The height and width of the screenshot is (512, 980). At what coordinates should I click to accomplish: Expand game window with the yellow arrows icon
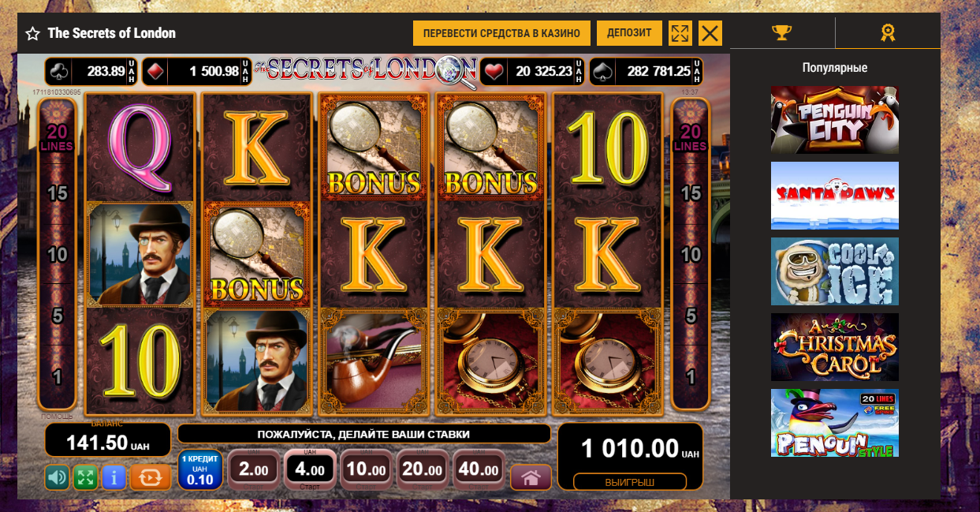[x=680, y=33]
